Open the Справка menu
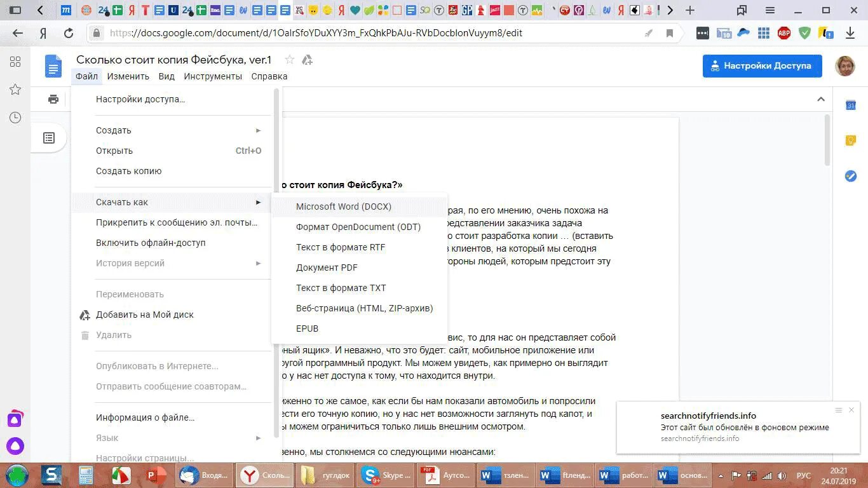Viewport: 868px width, 488px height. pyautogui.click(x=269, y=76)
